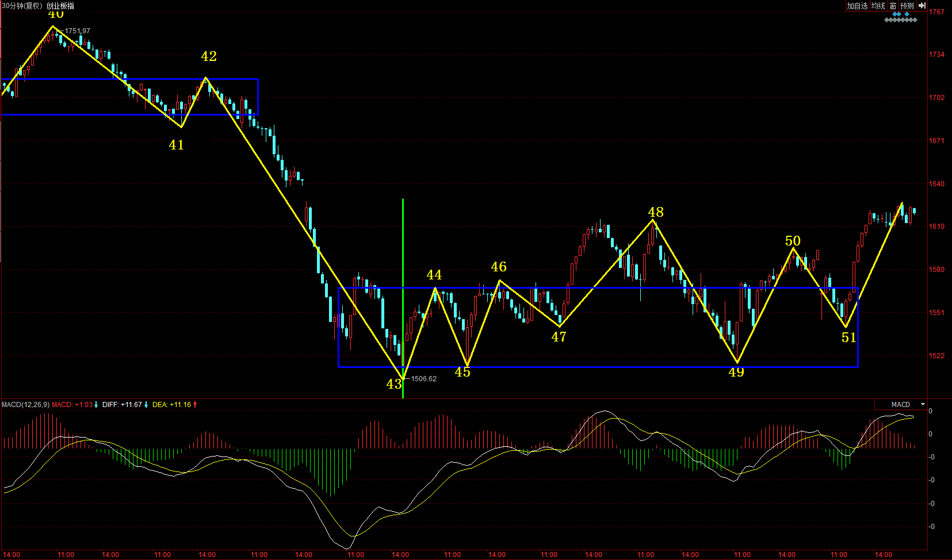
Task: Toggle the 均线 moving average lines
Action: [x=878, y=6]
